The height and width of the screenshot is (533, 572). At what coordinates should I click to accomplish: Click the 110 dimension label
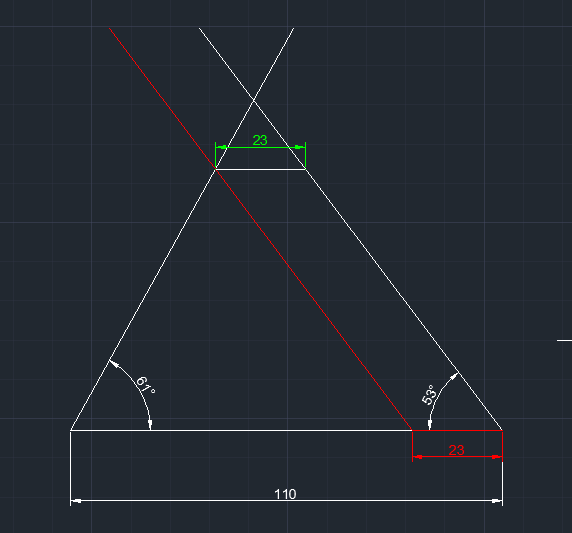click(x=285, y=494)
